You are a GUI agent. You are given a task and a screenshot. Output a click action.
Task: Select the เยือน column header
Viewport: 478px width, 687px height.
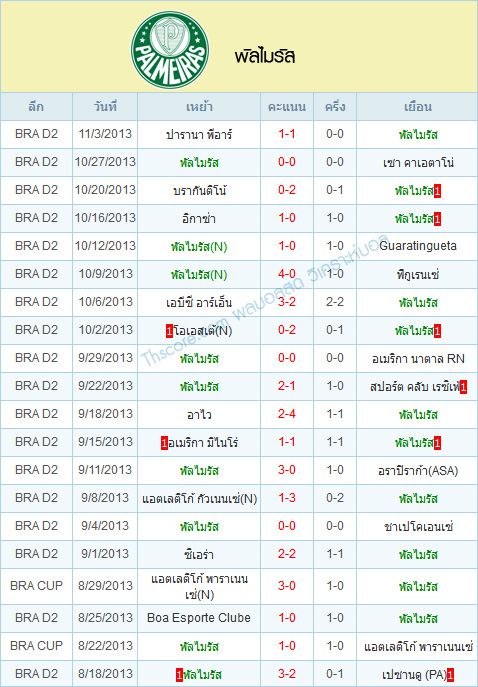[x=418, y=107]
